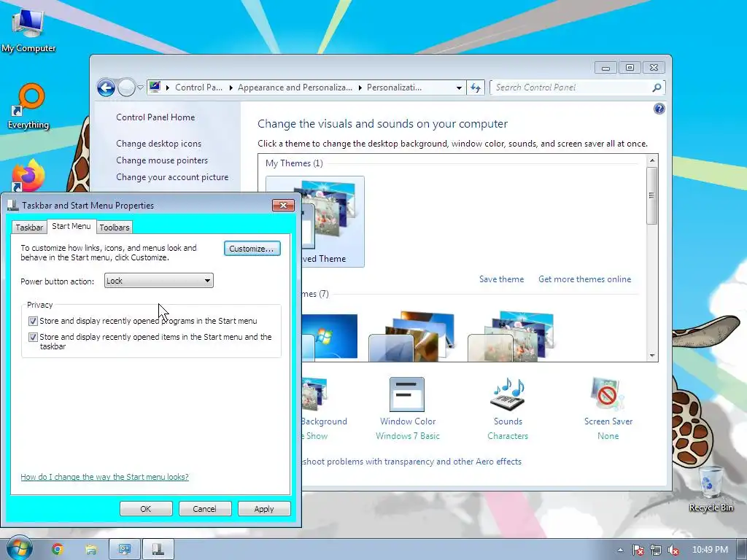
Task: Select the Start Menu tab
Action: pos(71,226)
